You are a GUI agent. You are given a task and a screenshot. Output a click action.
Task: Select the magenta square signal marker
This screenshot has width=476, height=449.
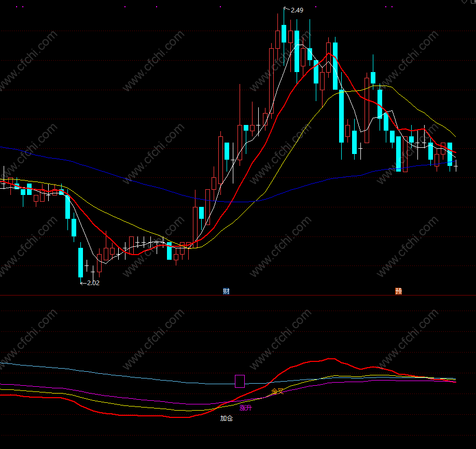coord(240,381)
